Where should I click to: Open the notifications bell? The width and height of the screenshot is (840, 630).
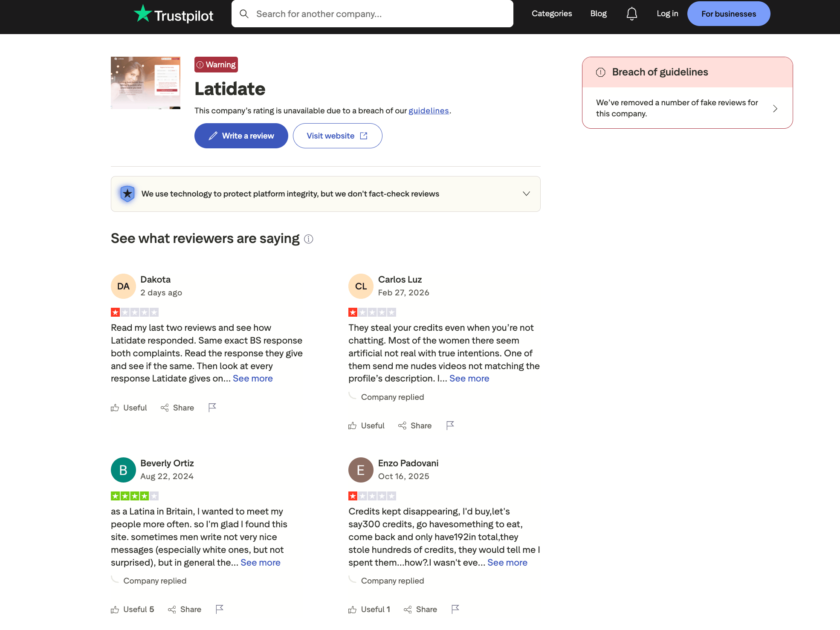[x=631, y=14]
